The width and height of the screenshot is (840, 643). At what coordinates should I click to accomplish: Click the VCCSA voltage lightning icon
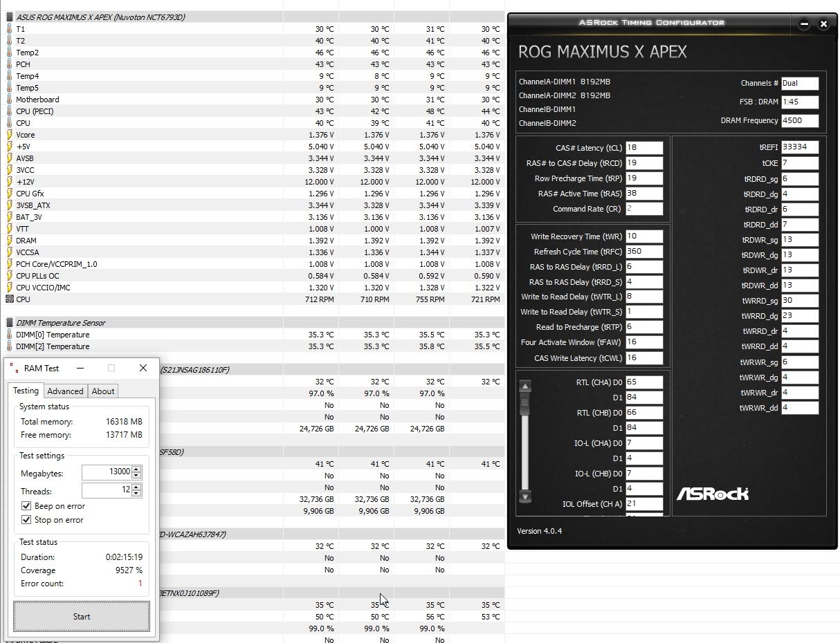point(9,252)
